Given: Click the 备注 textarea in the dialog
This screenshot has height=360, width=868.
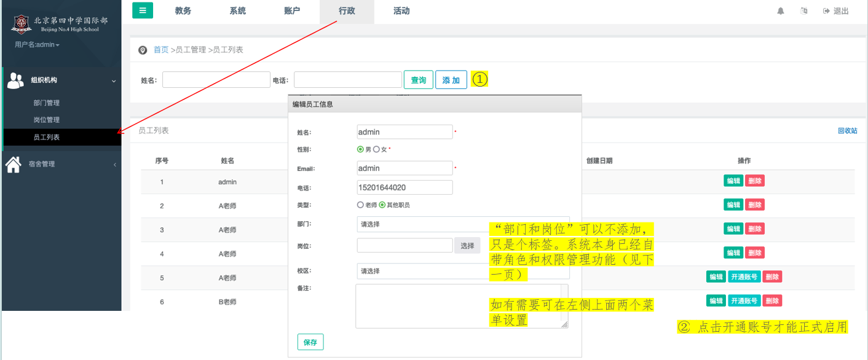Looking at the screenshot, I should pos(462,306).
